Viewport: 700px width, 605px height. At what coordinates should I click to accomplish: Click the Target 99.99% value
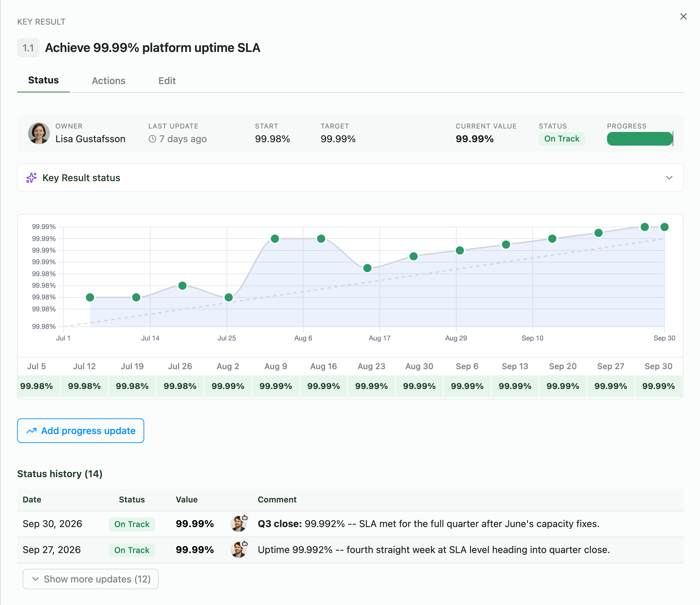(338, 139)
